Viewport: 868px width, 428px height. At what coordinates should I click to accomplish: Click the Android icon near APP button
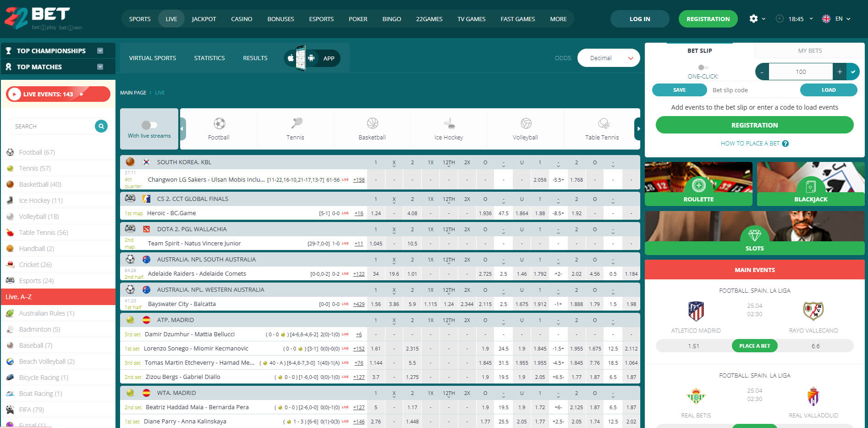[x=311, y=58]
